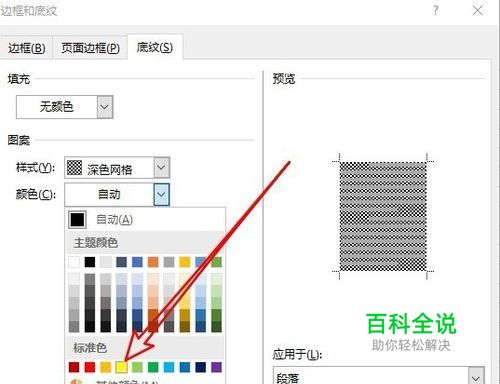Select light green standard color

[137, 367]
